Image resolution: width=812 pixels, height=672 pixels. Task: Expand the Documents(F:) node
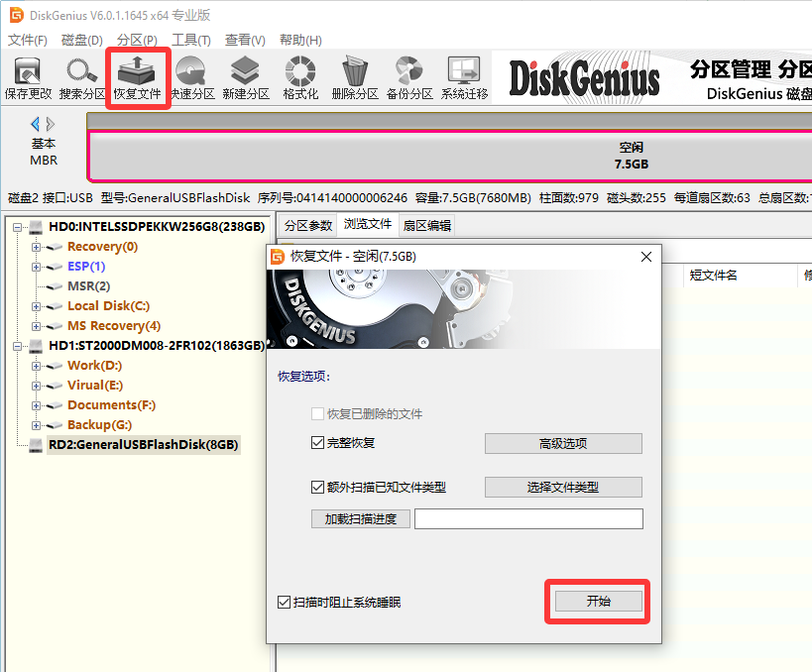(36, 405)
